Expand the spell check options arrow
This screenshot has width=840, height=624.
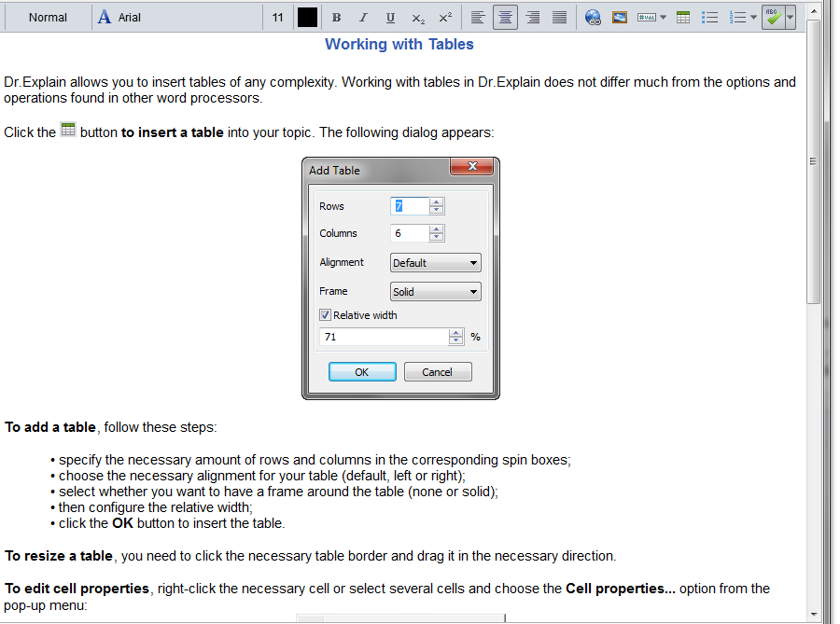pos(791,18)
